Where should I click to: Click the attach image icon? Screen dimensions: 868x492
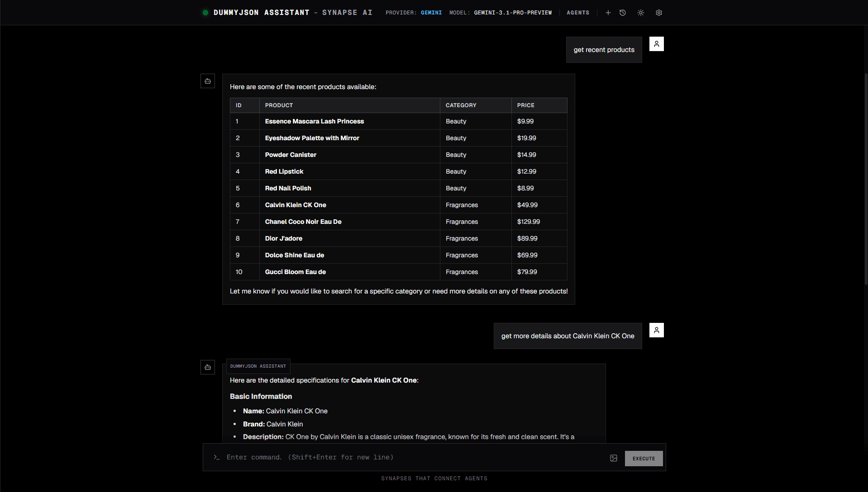[614, 458]
